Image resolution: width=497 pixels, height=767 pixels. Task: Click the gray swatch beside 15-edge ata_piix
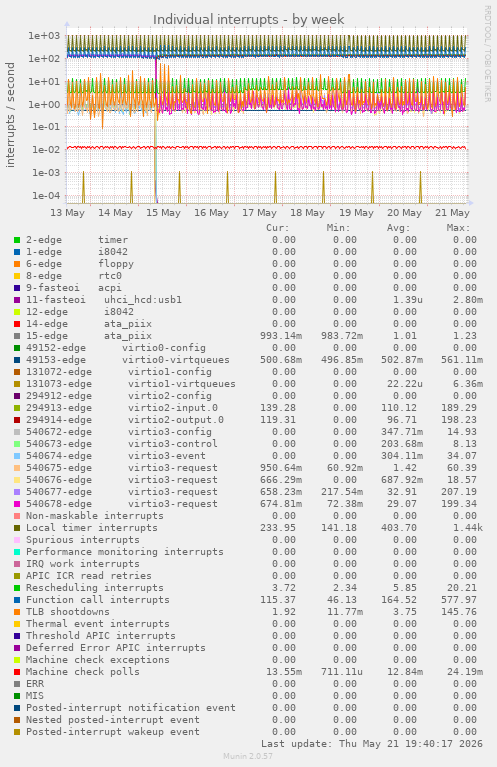tap(17, 336)
